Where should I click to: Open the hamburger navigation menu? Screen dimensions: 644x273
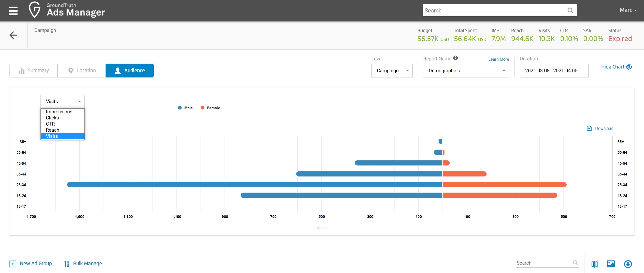pyautogui.click(x=13, y=11)
